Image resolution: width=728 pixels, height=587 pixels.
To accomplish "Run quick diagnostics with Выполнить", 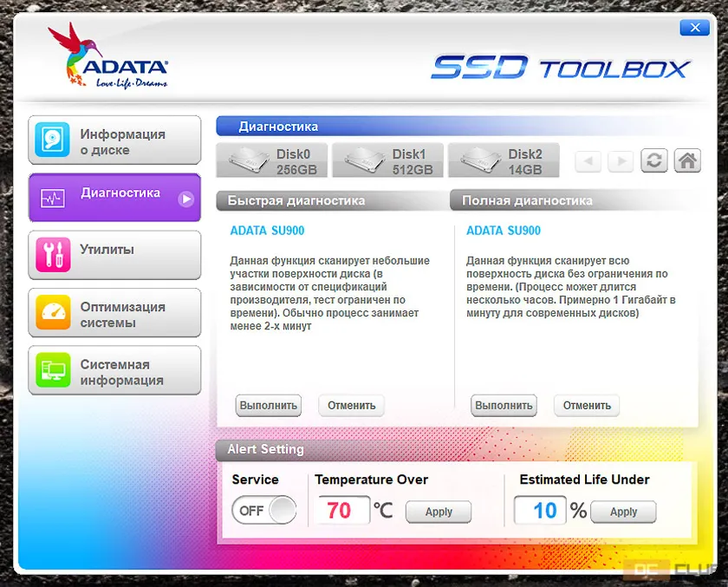I will [x=269, y=406].
